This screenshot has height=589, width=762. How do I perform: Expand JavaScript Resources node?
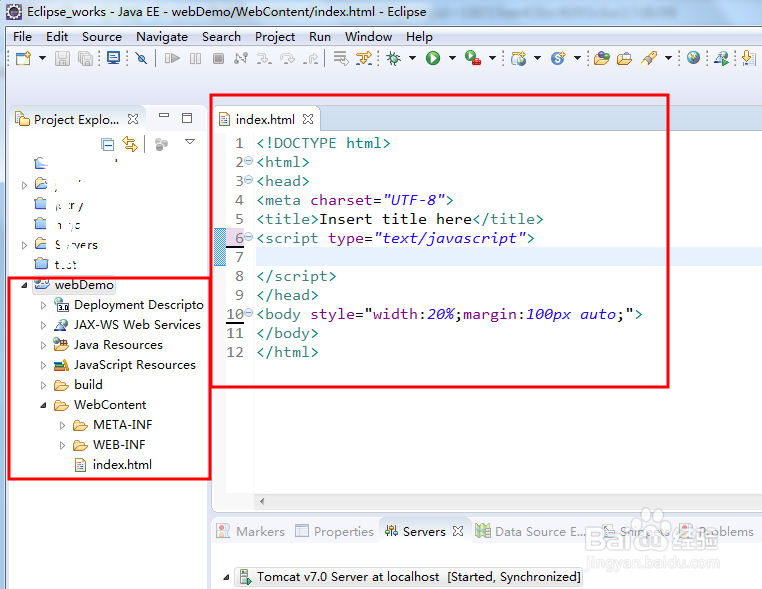[43, 365]
